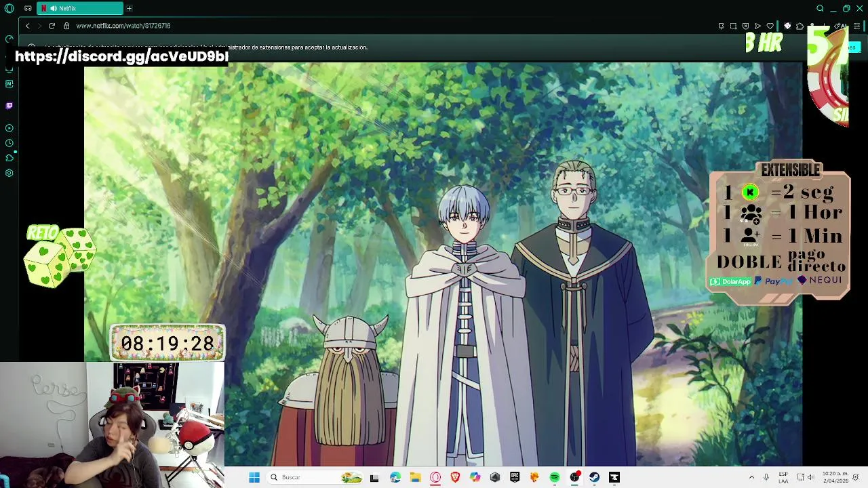The image size is (868, 488).
Task: Switch to the Netflix tab
Action: click(80, 8)
